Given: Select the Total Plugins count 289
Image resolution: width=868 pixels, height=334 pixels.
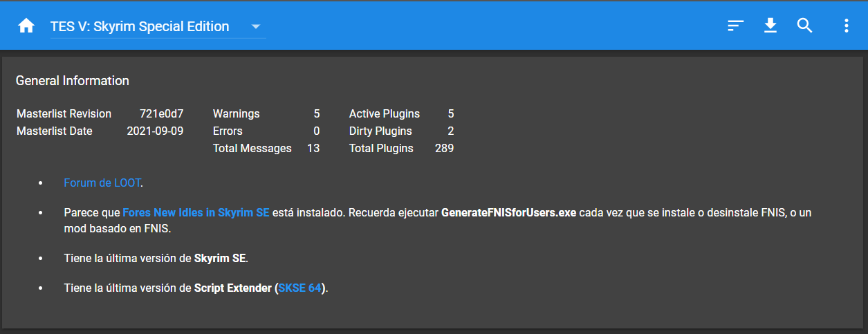Looking at the screenshot, I should (444, 148).
